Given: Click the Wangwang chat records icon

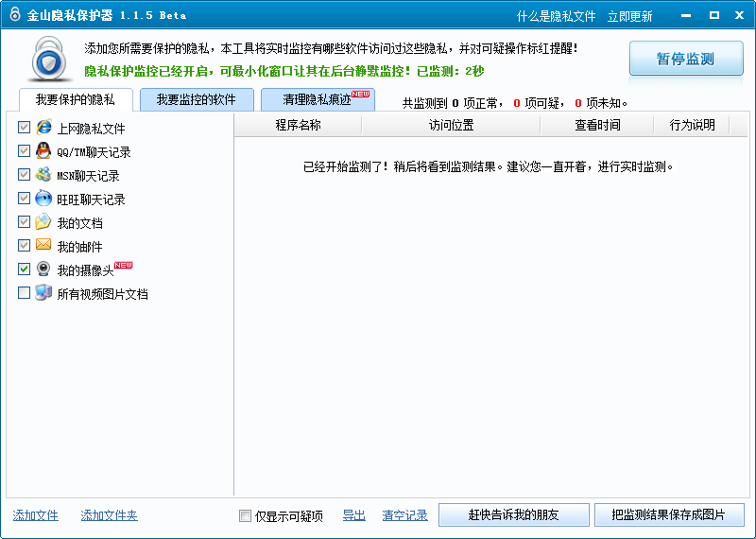Looking at the screenshot, I should pyautogui.click(x=43, y=199).
